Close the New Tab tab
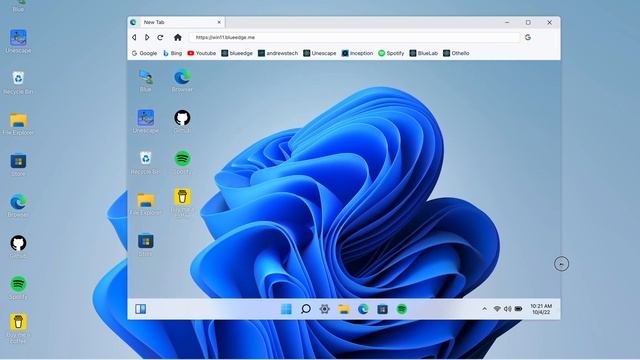 [219, 22]
